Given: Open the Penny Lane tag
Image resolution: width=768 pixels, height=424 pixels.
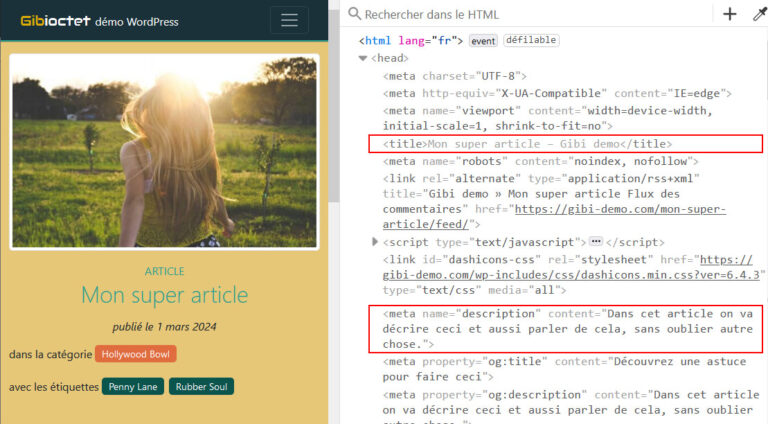Looking at the screenshot, I should point(133,386).
